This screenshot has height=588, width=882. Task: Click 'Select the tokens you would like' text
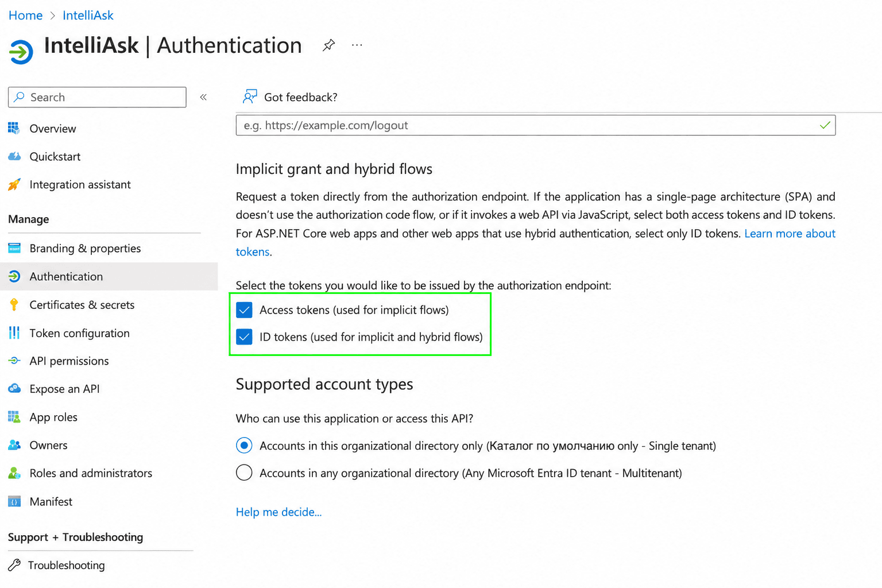[x=423, y=285]
